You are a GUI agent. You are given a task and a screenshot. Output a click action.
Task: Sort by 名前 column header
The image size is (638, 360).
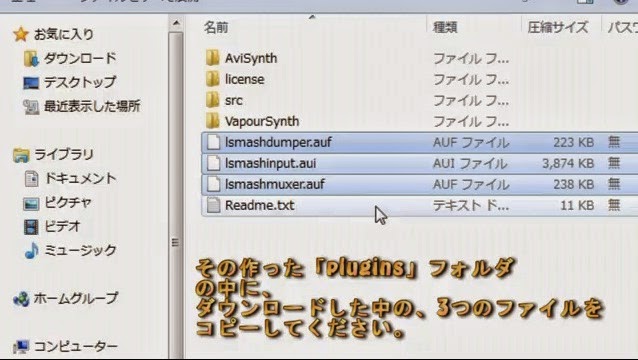(x=216, y=27)
